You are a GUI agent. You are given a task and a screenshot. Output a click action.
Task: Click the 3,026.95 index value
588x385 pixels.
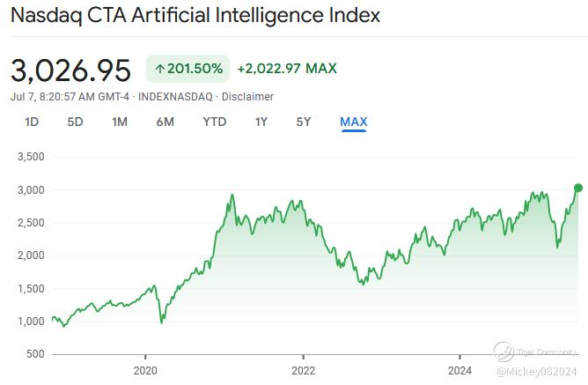tap(70, 70)
